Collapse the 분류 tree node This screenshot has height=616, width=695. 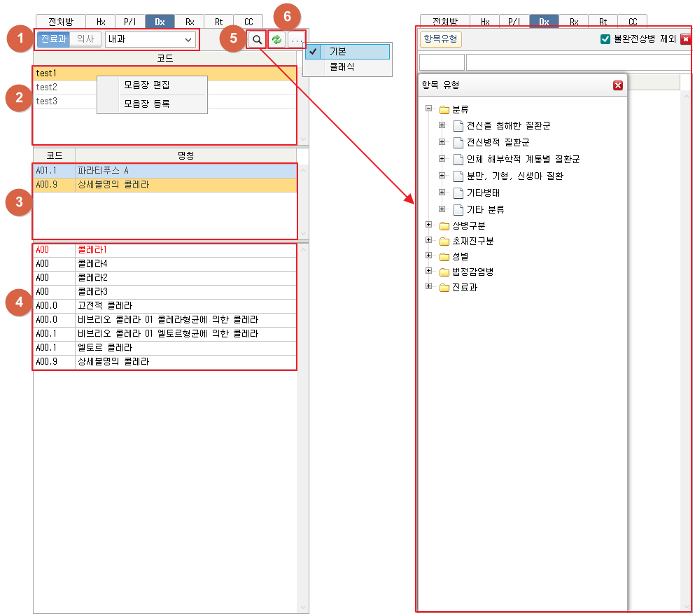coord(428,109)
